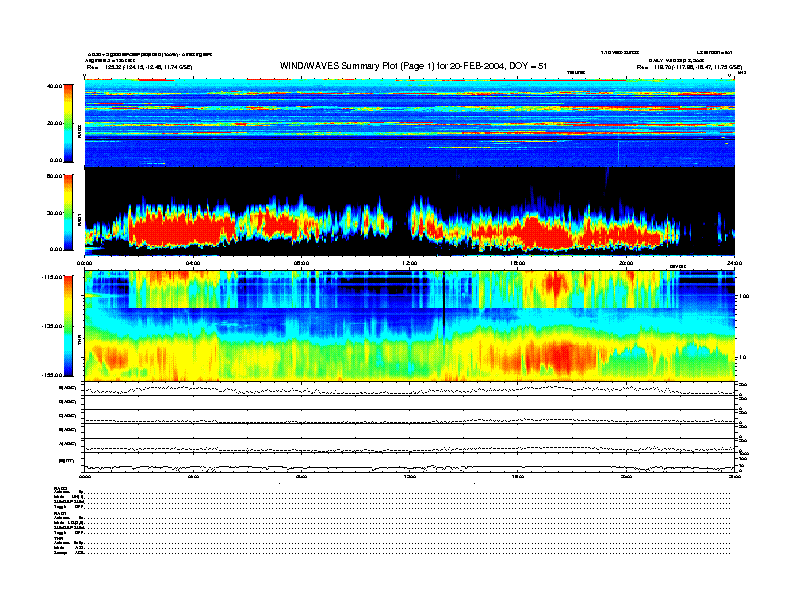This screenshot has height=612, width=792.
Task: Click the 08:00 time label below RAD1 panel
Action: (300, 263)
